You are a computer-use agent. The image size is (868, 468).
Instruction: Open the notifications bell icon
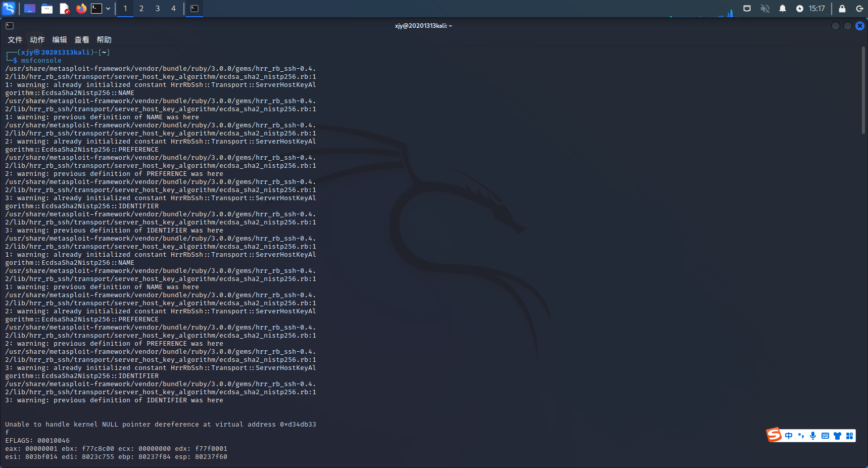(x=783, y=9)
